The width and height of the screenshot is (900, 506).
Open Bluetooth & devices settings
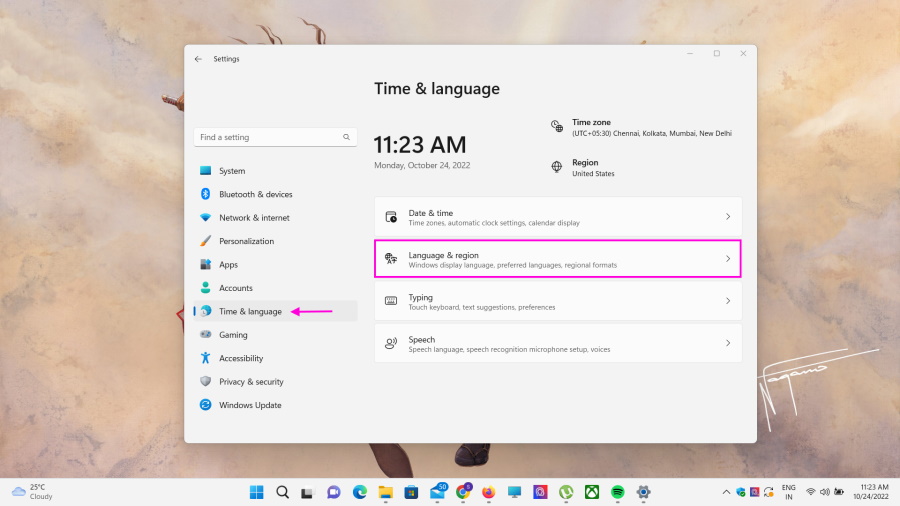point(255,194)
